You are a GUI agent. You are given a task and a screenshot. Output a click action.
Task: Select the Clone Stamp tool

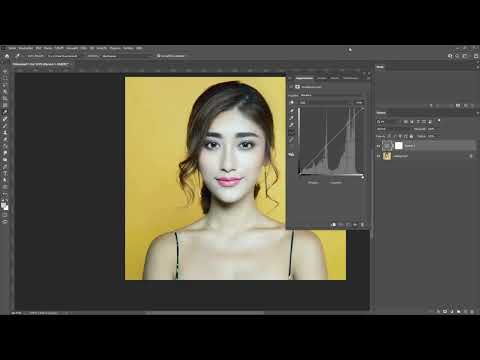point(5,132)
